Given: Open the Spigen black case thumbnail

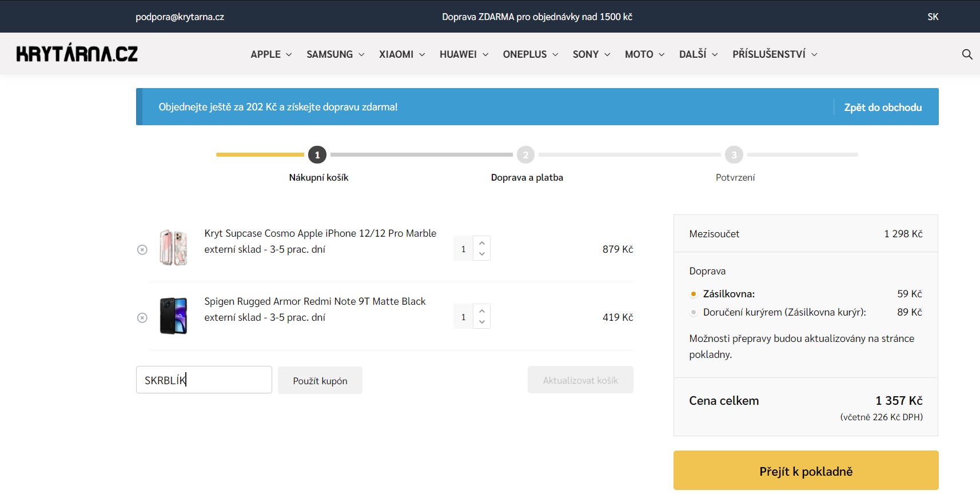Looking at the screenshot, I should (x=174, y=316).
